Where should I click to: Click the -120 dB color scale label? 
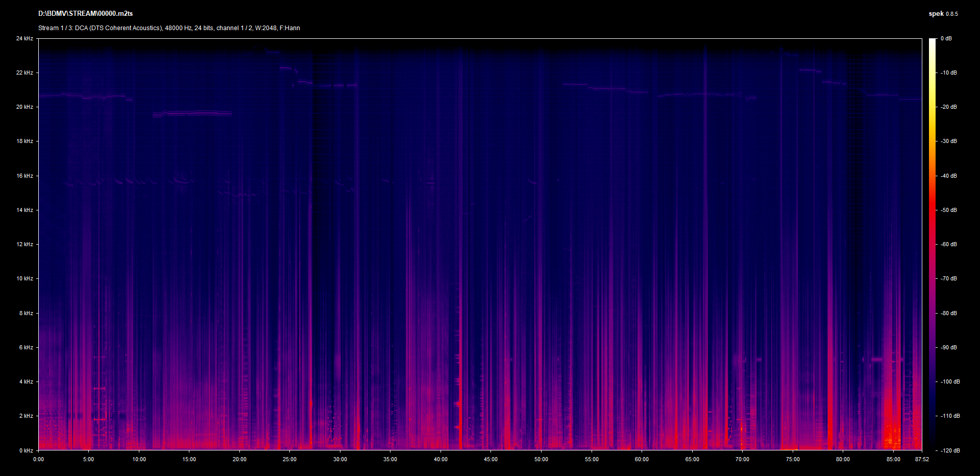[x=950, y=450]
